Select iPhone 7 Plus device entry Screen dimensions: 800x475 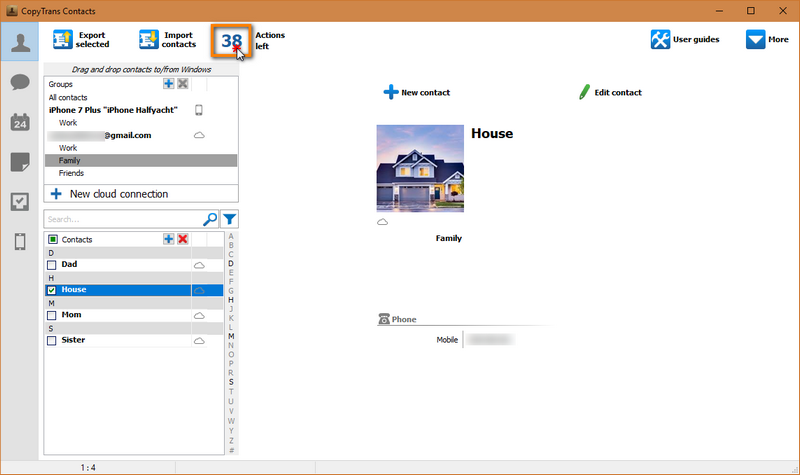[x=113, y=110]
